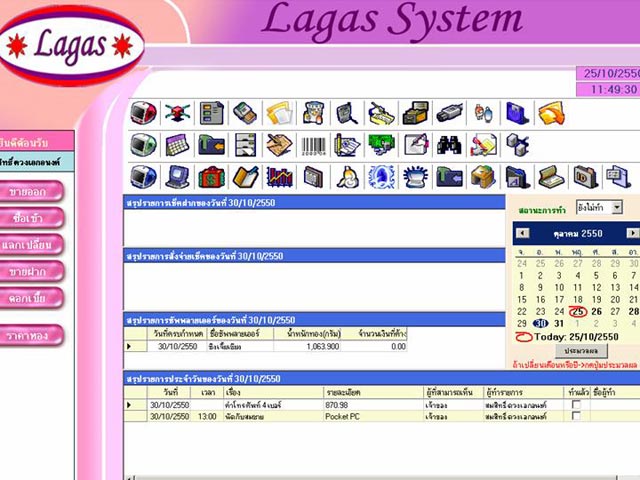640x480 pixels.
Task: Click the barcode icon
Action: [313, 146]
